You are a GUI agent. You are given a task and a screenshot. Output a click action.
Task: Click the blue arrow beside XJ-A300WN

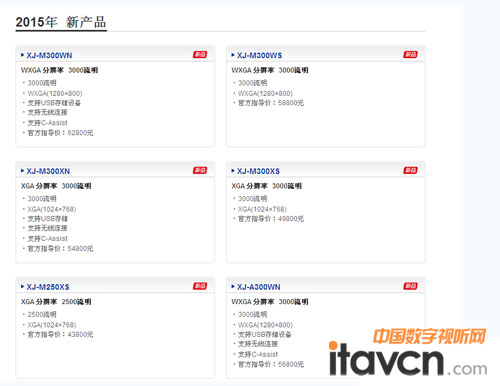click(x=233, y=286)
